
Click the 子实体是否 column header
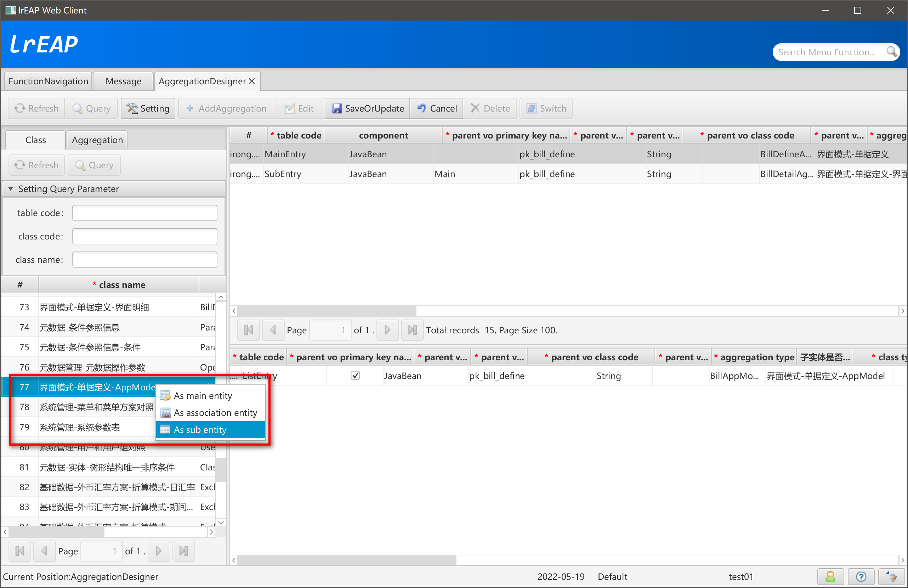point(825,357)
